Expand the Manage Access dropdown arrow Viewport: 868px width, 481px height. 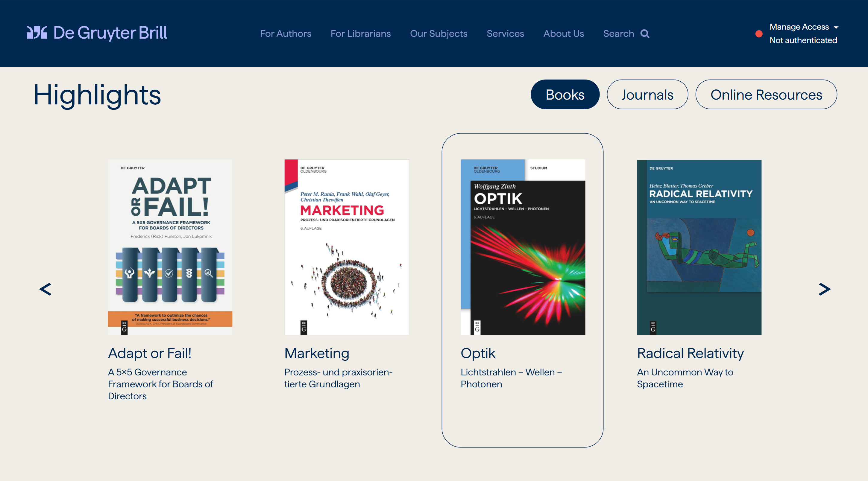(x=836, y=27)
